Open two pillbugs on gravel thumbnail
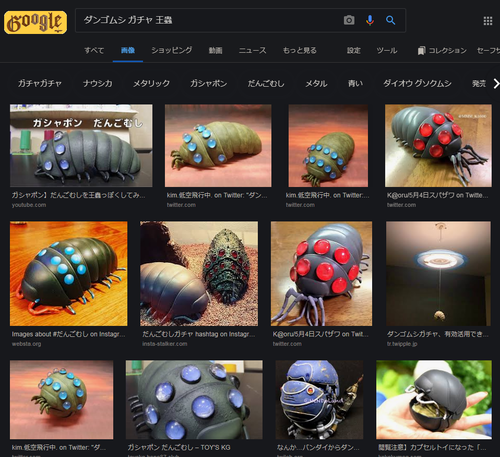Screen dimensions: 500x457 (x=199, y=273)
